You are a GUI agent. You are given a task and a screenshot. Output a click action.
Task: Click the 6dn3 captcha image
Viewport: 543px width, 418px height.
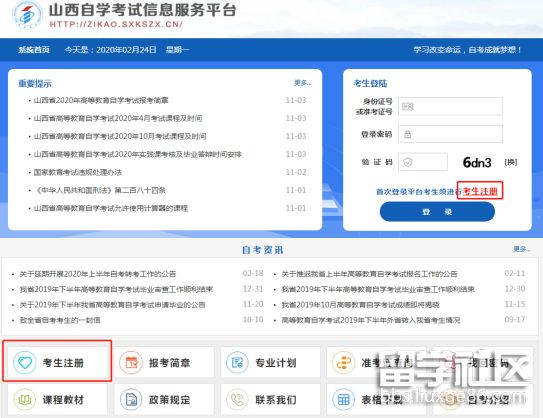click(477, 162)
